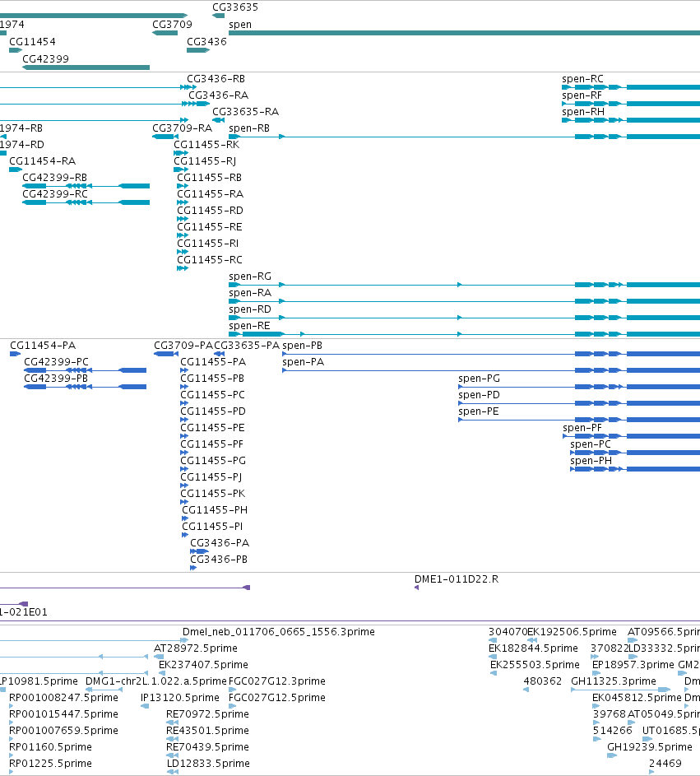
Task: Select transcript CG11455-RB
Action: [x=183, y=186]
